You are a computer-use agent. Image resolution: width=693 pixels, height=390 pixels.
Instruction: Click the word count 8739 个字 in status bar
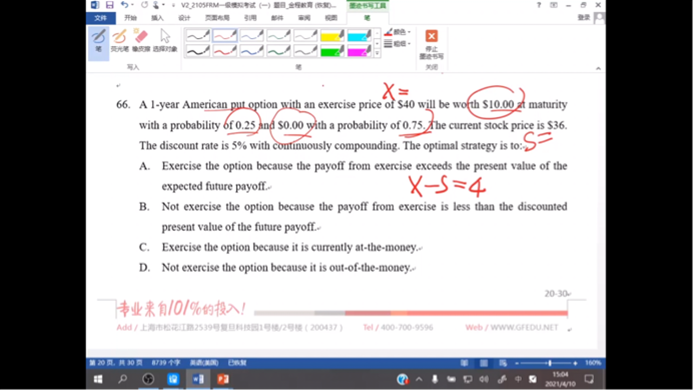pyautogui.click(x=166, y=363)
